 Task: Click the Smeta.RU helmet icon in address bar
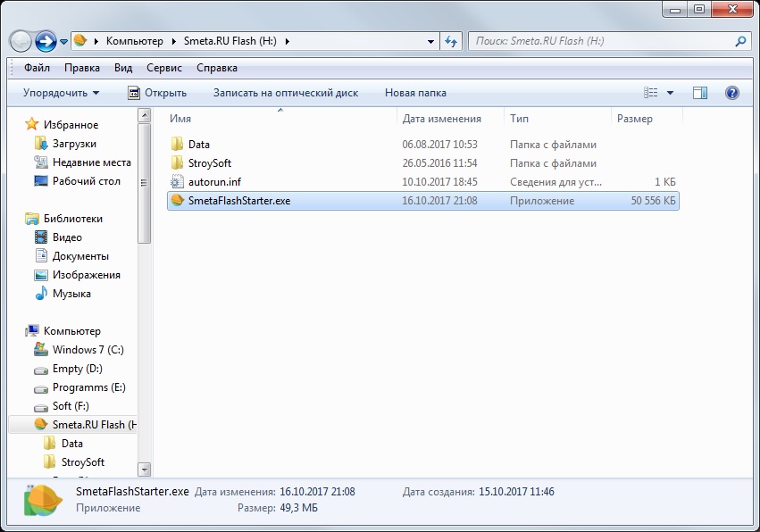(80, 41)
